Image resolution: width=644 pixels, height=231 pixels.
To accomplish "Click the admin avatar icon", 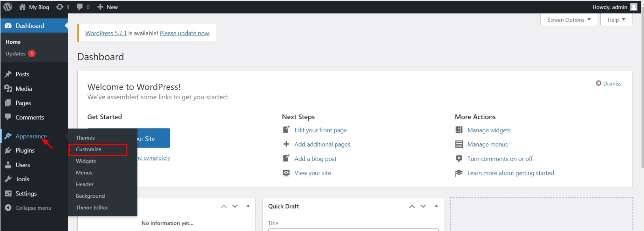I will coord(633,7).
